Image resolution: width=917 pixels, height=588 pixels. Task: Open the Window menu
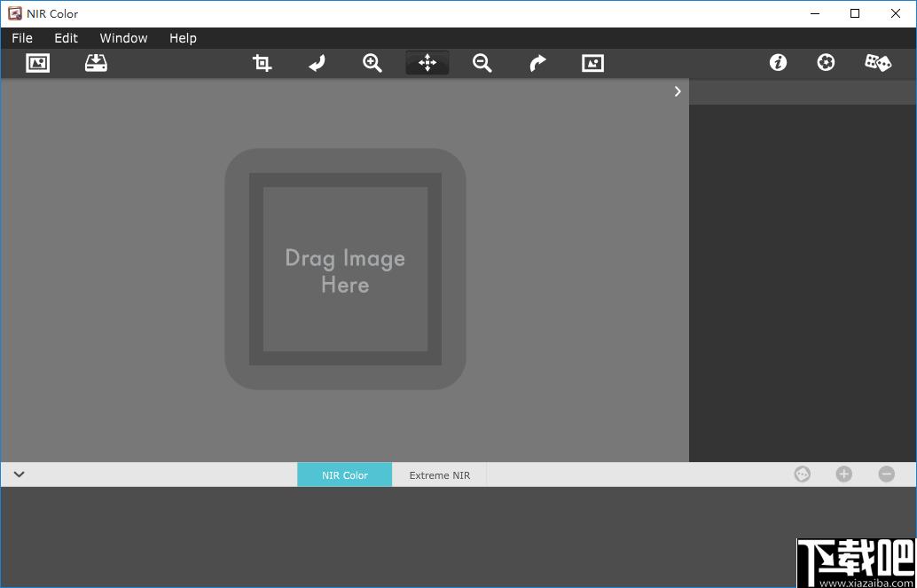pos(123,38)
